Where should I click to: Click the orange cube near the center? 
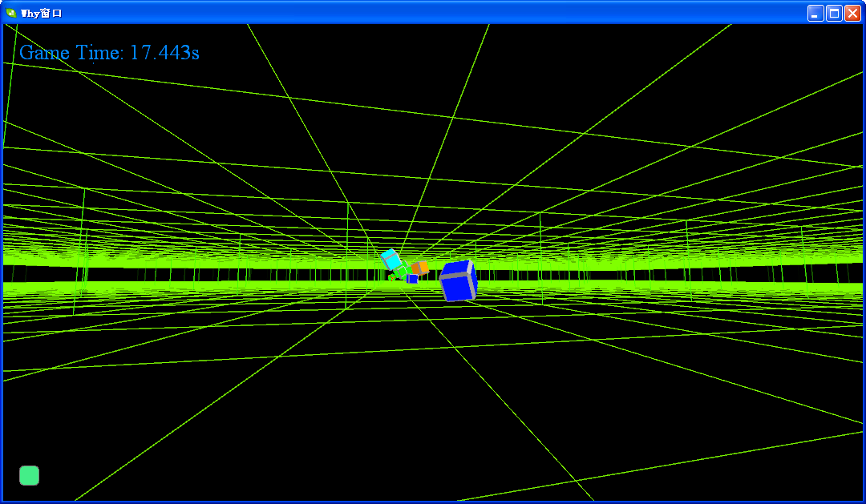click(x=419, y=268)
